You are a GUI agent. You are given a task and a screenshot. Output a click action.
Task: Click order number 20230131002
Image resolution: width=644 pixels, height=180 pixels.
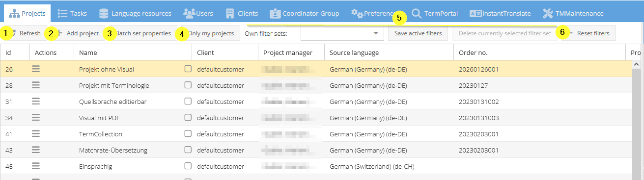tap(478, 102)
